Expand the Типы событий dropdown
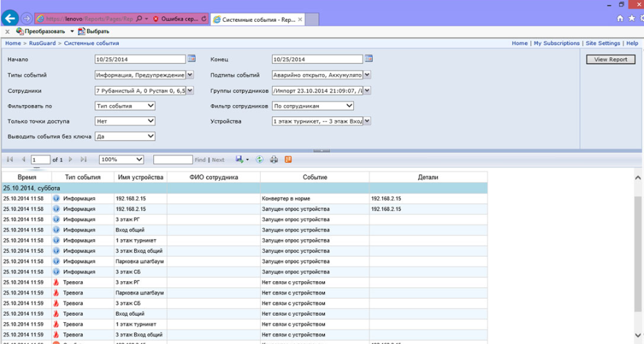The image size is (644, 344). 190,75
